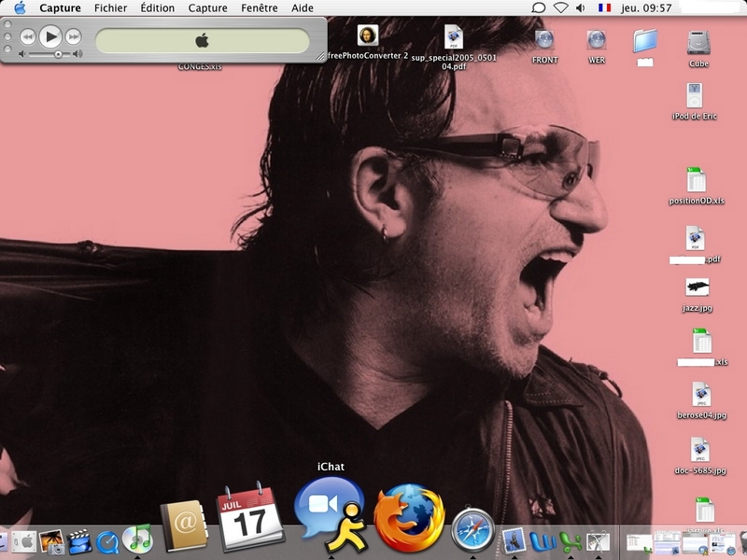This screenshot has width=747, height=560.
Task: Launch Firefox from the dock
Action: tap(408, 519)
